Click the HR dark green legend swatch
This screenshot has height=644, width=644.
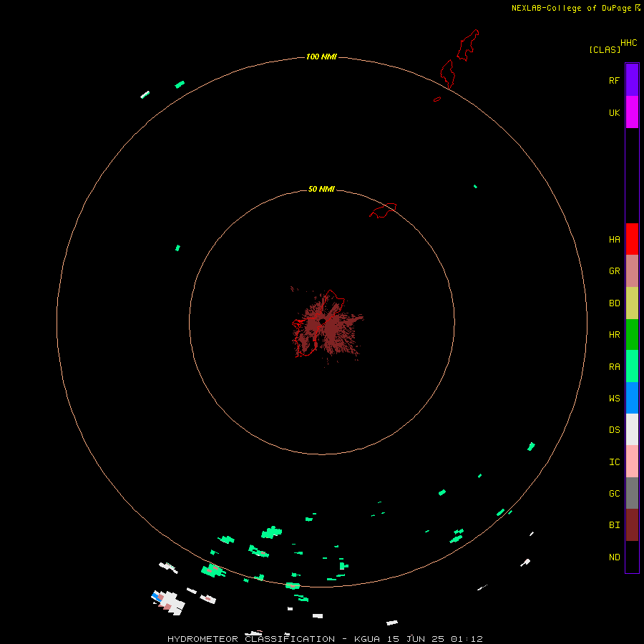click(x=632, y=335)
